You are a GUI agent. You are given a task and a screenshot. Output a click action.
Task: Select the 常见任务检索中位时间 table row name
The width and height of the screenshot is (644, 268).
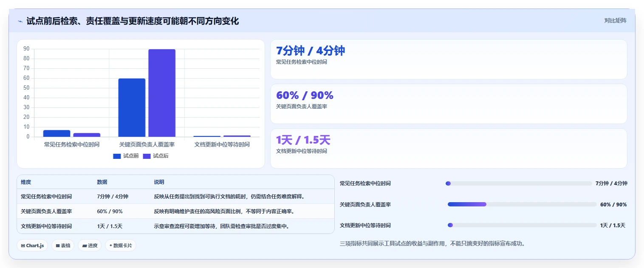pyautogui.click(x=46, y=197)
